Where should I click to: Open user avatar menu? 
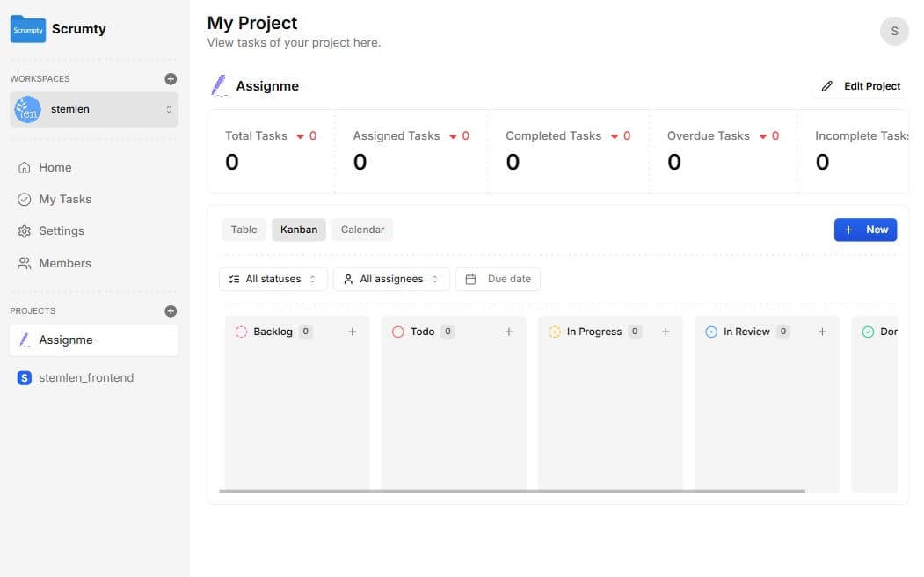pyautogui.click(x=893, y=31)
